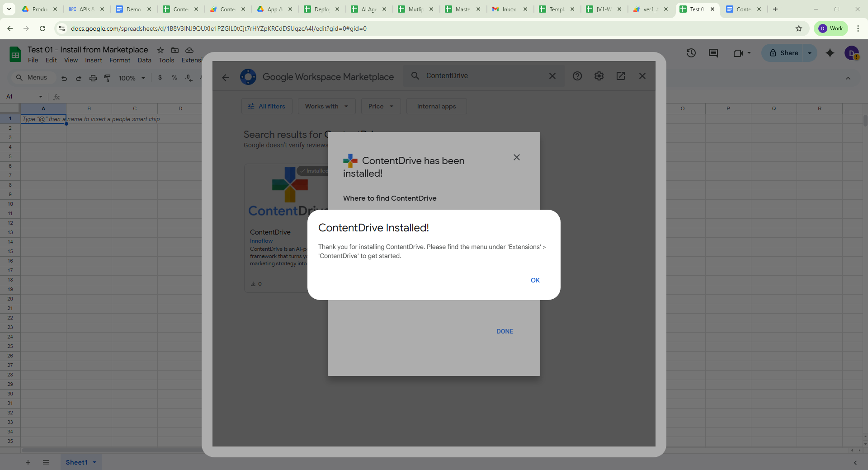Switch to the Inbox browser tab
The image size is (868, 470).
(x=509, y=9)
